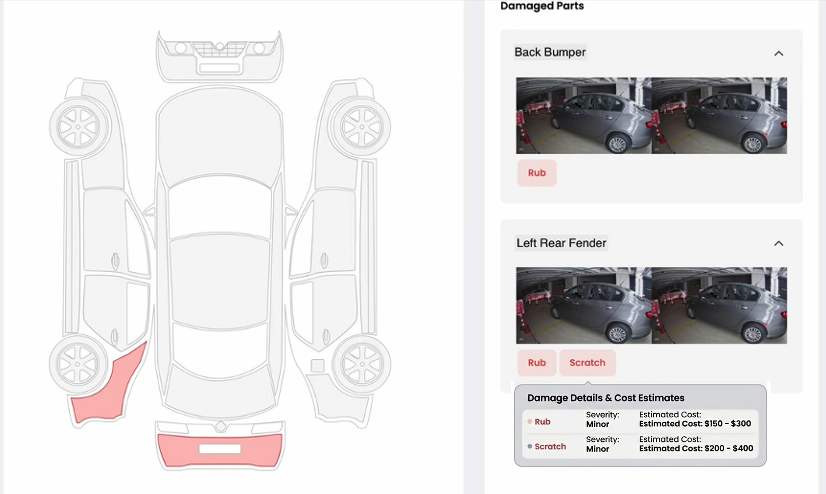Click the Rub tag under Left Rear Fender
The image size is (826, 494).
(537, 362)
